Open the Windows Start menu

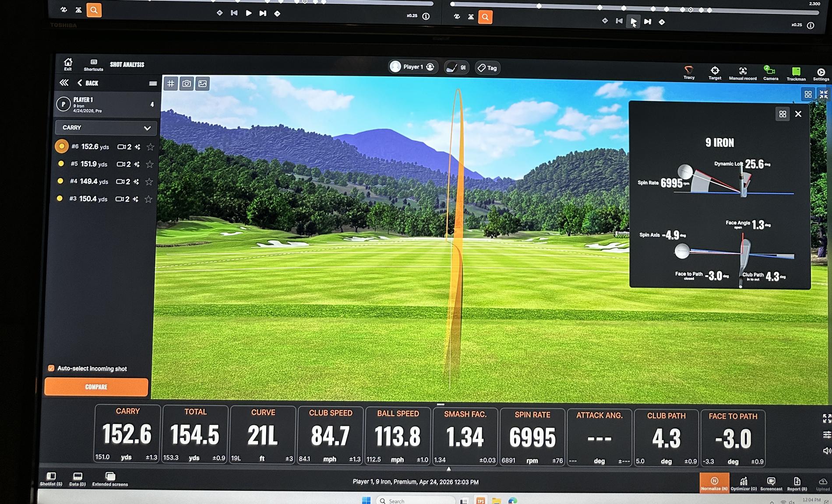point(366,500)
